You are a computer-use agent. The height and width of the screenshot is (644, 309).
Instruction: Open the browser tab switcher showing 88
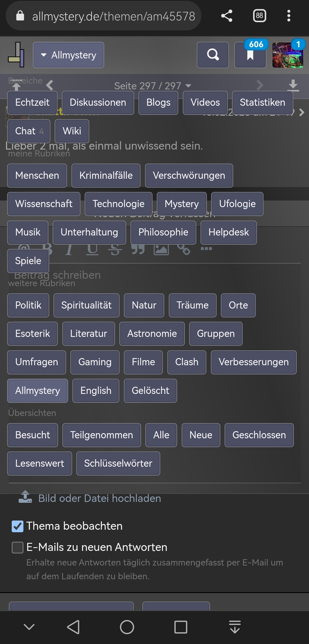tap(260, 16)
